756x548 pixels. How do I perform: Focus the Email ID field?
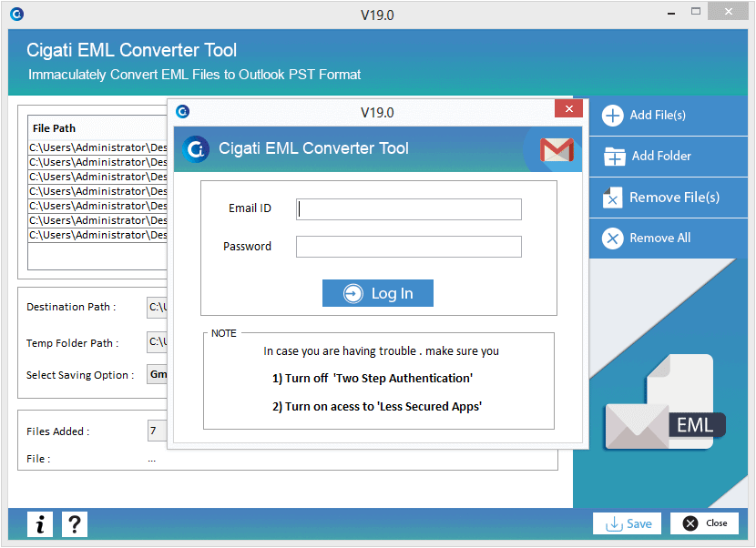[x=409, y=209]
